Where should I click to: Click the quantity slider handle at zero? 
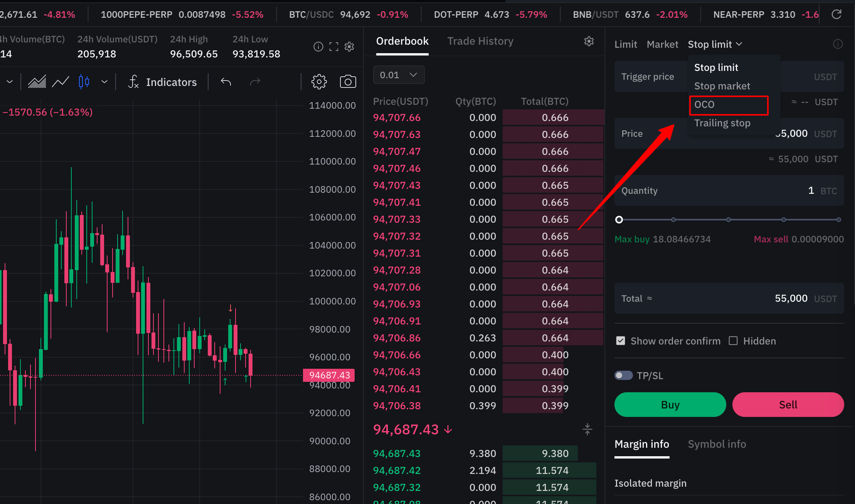click(x=619, y=220)
